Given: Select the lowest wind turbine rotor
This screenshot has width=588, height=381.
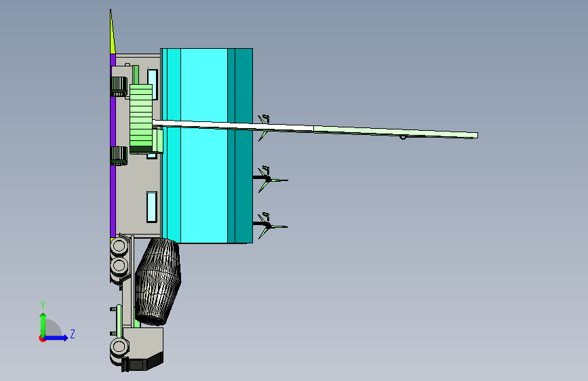Looking at the screenshot, I should 267,226.
